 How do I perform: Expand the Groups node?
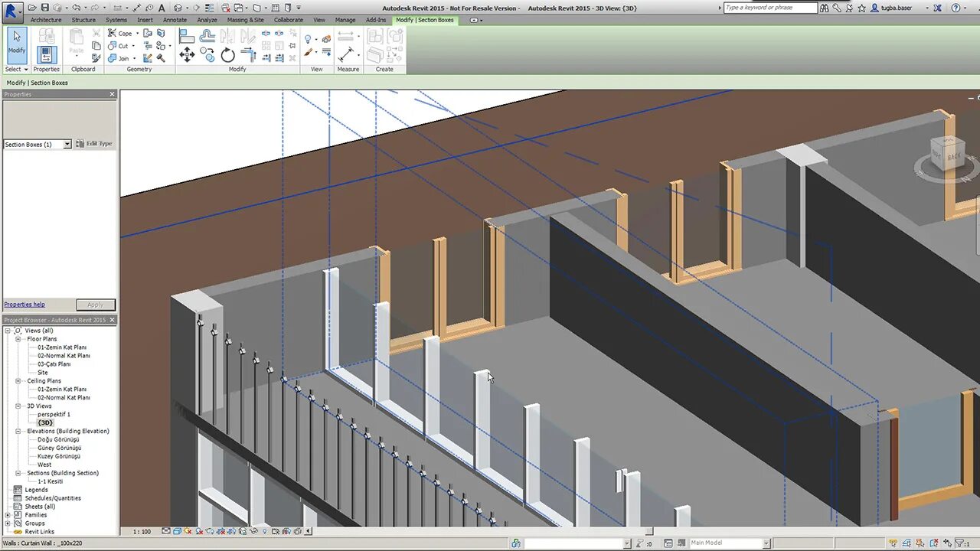[8, 523]
